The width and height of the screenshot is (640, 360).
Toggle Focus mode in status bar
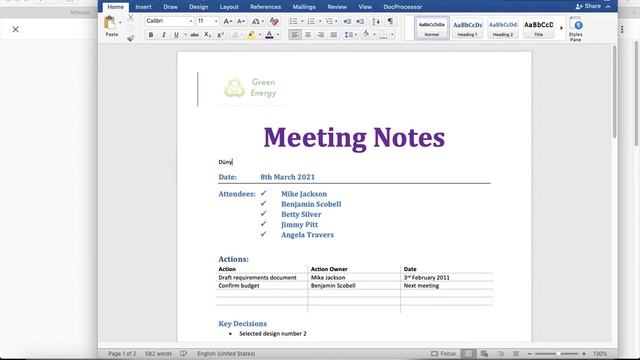coord(443,353)
